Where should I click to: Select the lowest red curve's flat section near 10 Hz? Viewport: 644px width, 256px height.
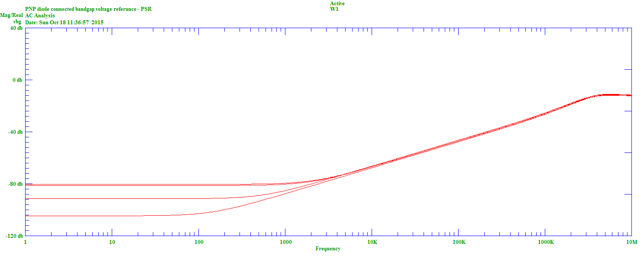click(112, 216)
